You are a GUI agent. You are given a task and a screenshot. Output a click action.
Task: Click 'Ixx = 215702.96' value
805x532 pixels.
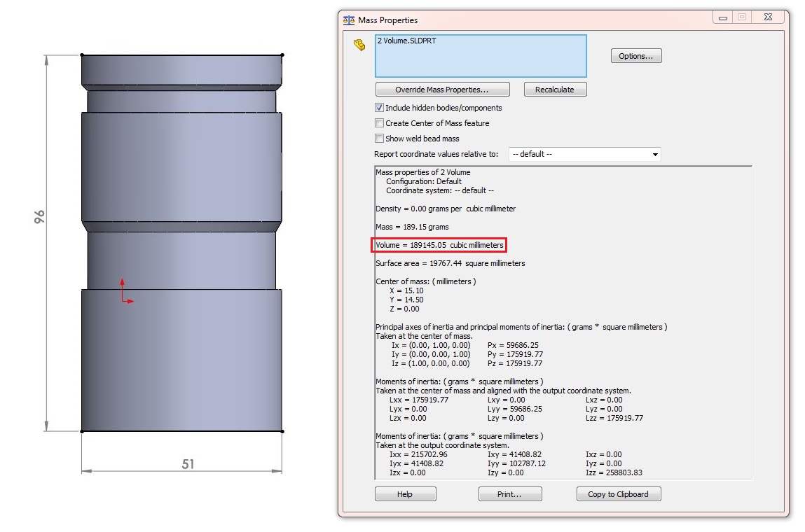click(x=418, y=454)
